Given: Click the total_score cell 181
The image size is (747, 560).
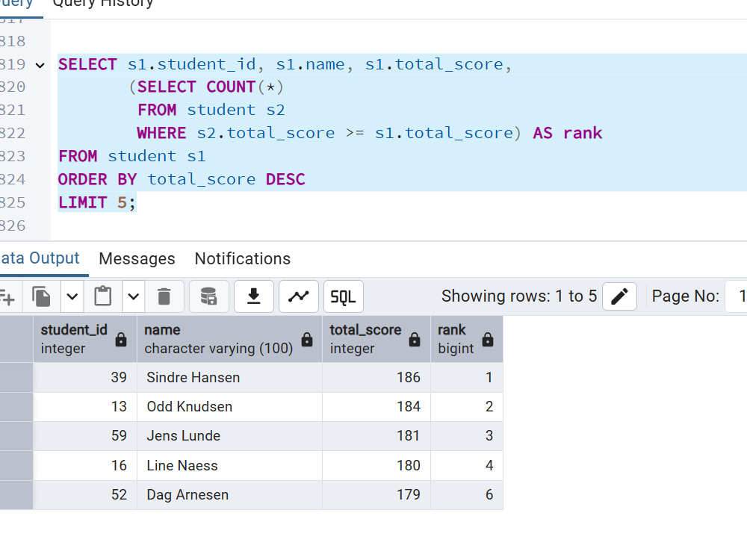Looking at the screenshot, I should [376, 436].
